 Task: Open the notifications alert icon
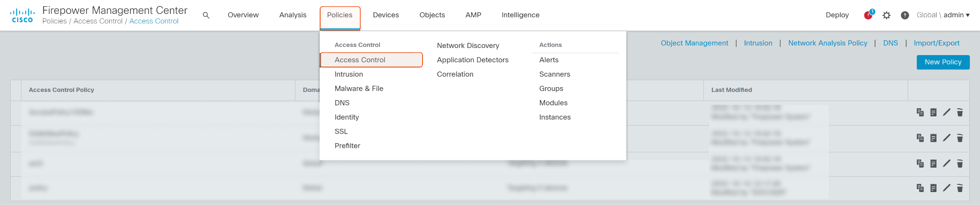tap(869, 15)
